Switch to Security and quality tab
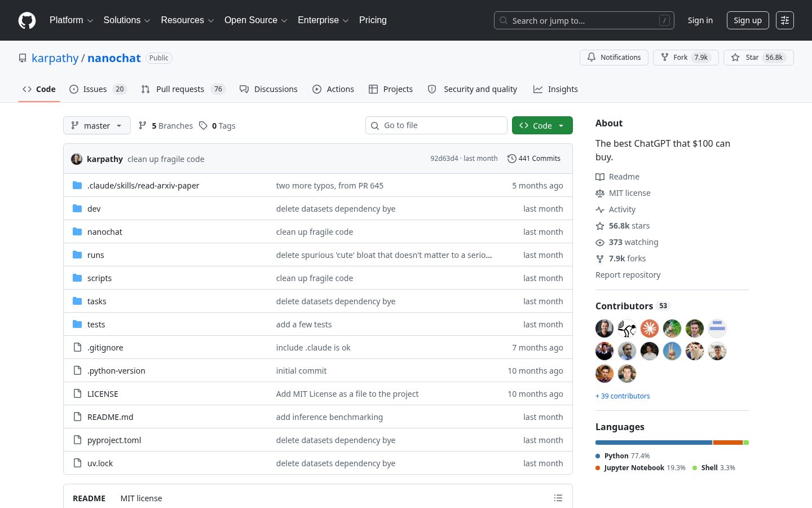The image size is (812, 508). [x=473, y=89]
